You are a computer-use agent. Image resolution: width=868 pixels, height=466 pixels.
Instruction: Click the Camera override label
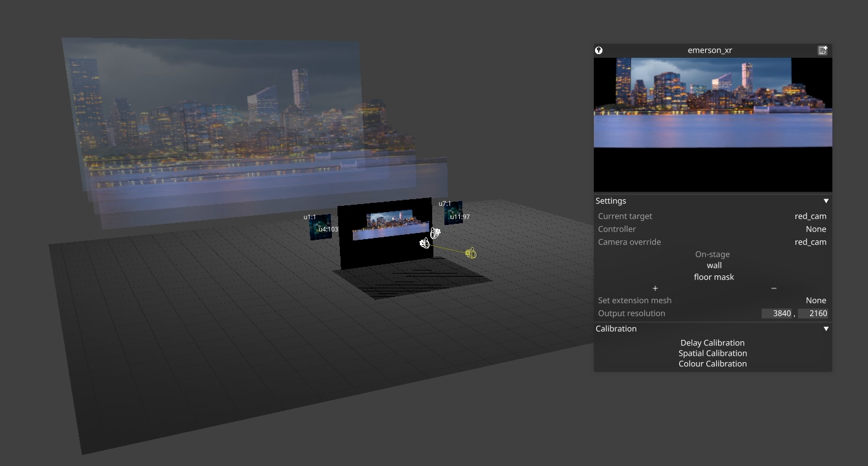click(629, 242)
